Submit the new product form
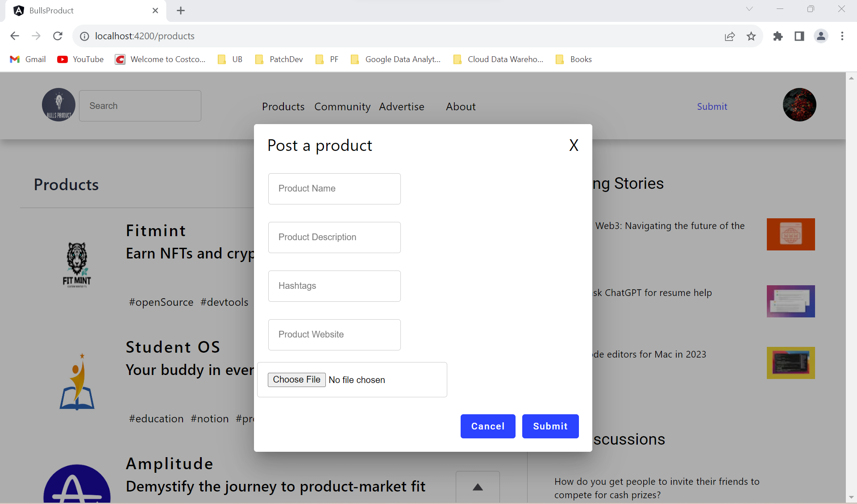 tap(550, 426)
